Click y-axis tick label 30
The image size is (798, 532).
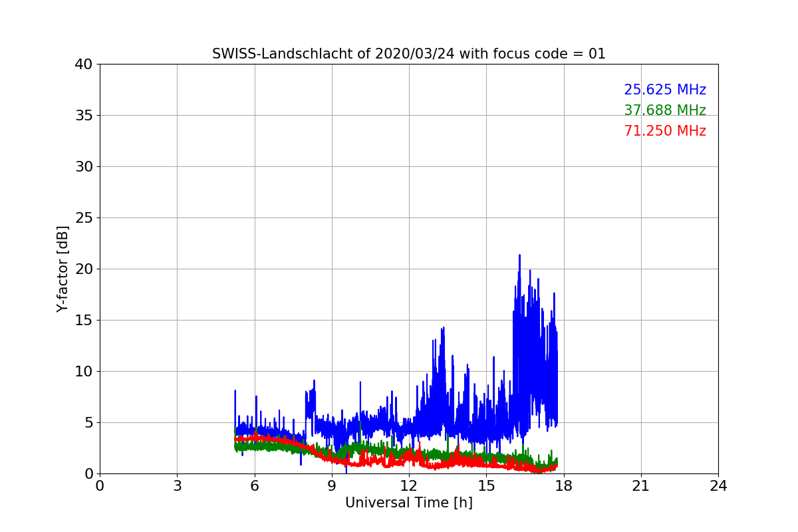pos(84,167)
